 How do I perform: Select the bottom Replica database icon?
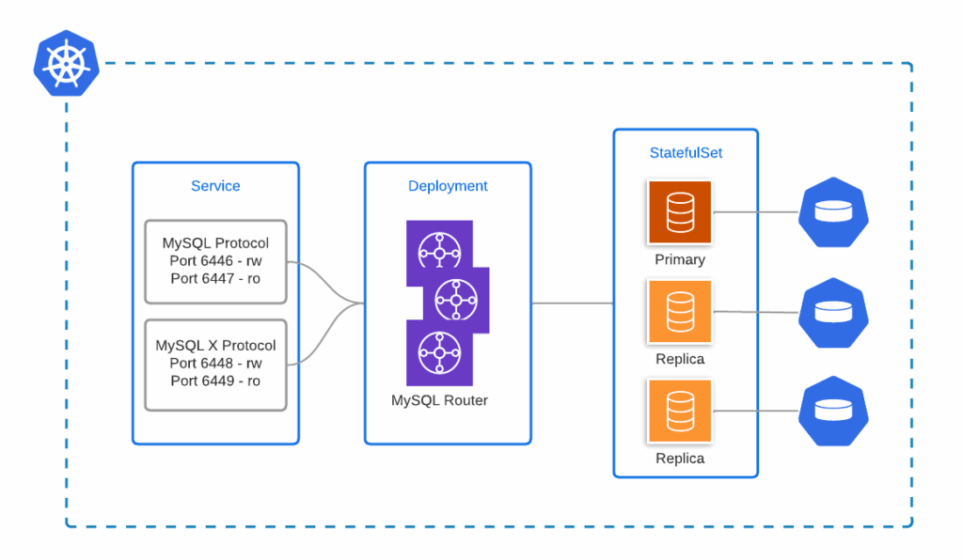pyautogui.click(x=679, y=411)
